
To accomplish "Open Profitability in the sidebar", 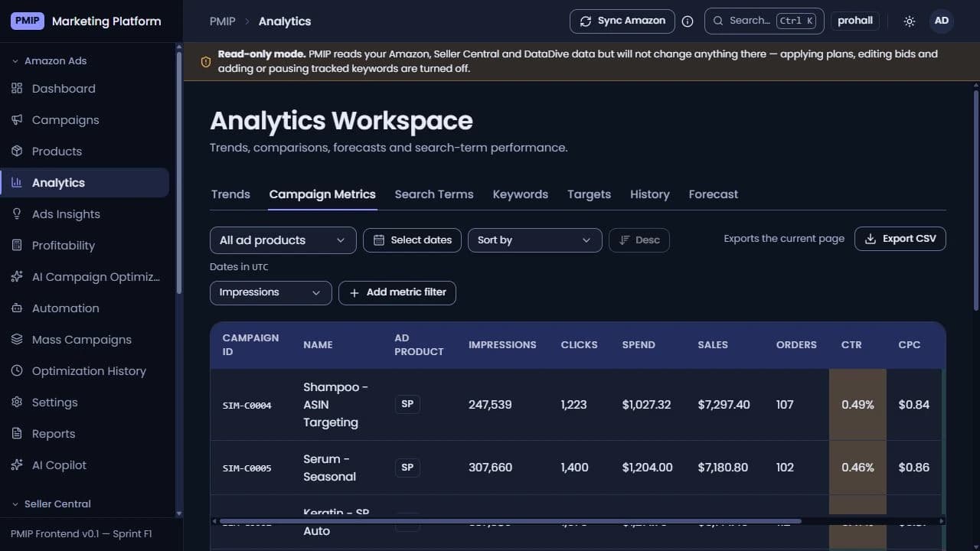I will tap(84, 246).
